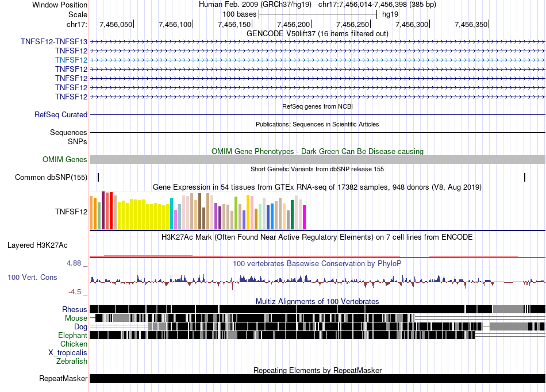Click the OMIM Gene Phenotypes track title
Screen dimensions: 546x392
[317, 151]
